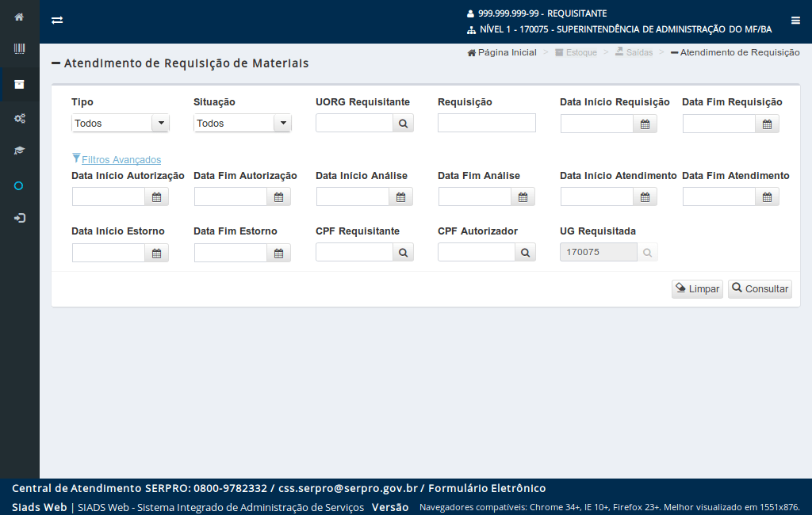This screenshot has height=515, width=812.
Task: Click the logout arrow icon in sidebar
Action: coord(19,218)
